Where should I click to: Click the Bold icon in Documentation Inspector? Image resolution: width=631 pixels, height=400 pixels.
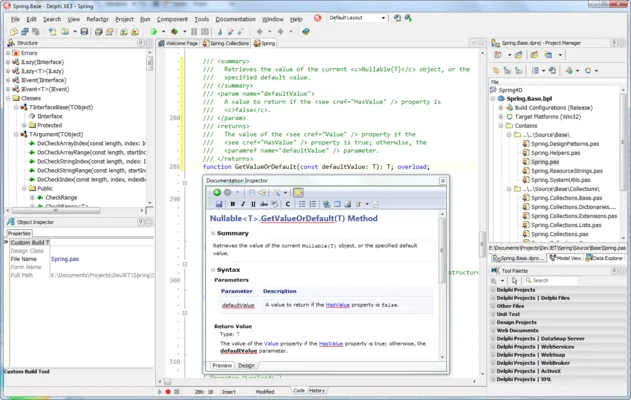(x=233, y=204)
